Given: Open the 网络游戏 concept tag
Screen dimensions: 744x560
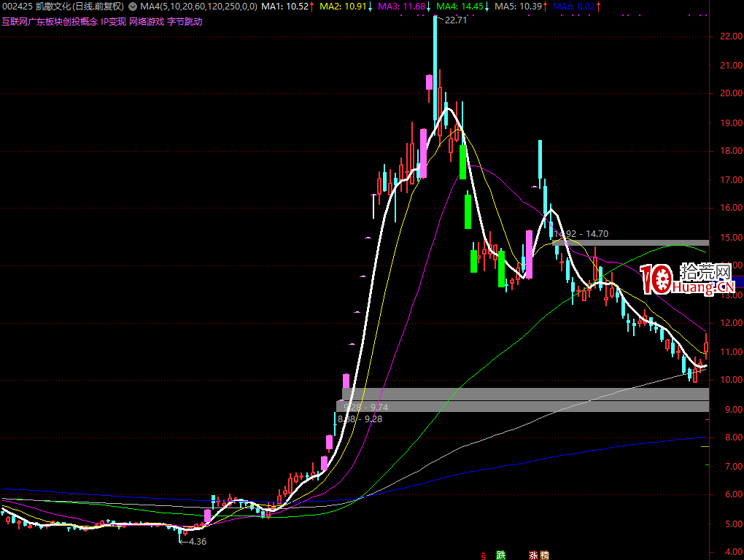Looking at the screenshot, I should tap(147, 21).
